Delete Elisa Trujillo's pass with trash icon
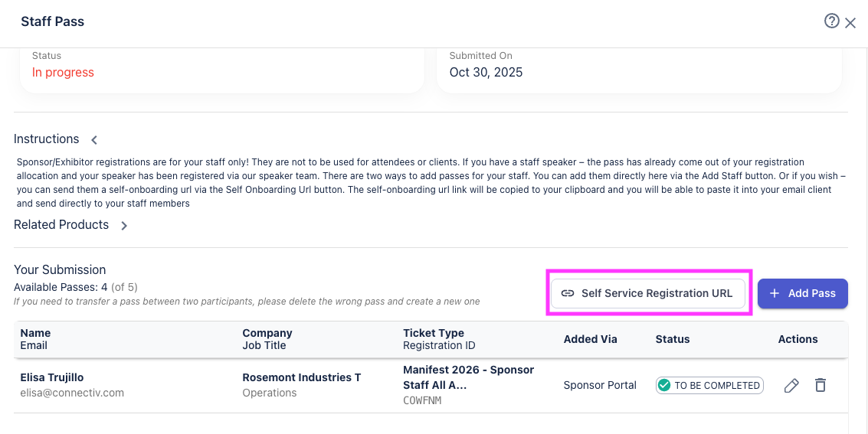Image resolution: width=868 pixels, height=434 pixels. pos(820,385)
